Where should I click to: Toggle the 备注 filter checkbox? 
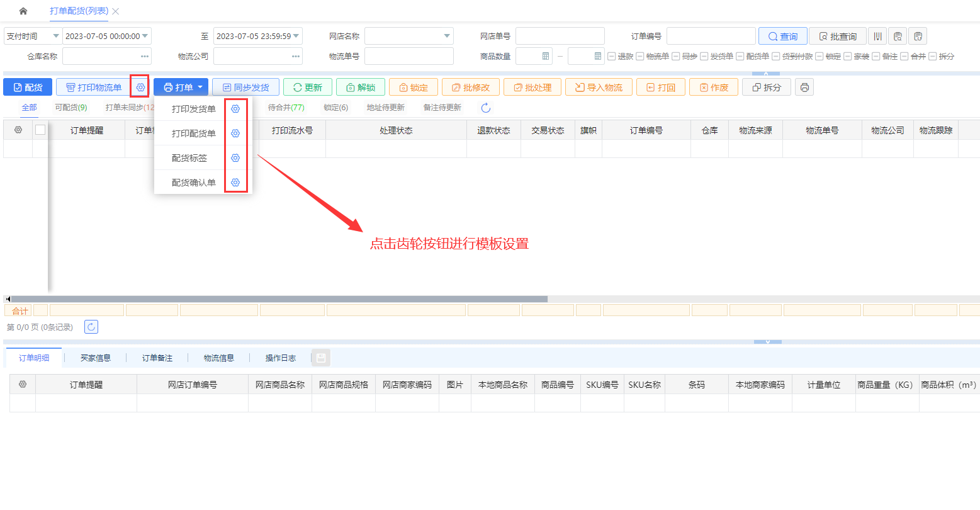[x=876, y=56]
